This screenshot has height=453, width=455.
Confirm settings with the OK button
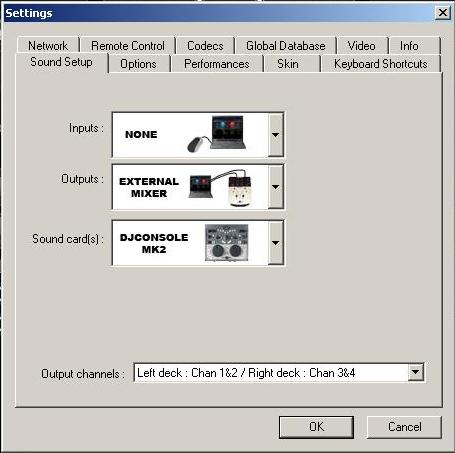tap(316, 427)
